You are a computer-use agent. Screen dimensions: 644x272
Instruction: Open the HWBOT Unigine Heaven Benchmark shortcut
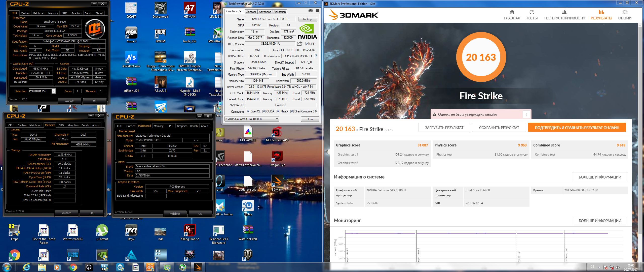pos(190,61)
